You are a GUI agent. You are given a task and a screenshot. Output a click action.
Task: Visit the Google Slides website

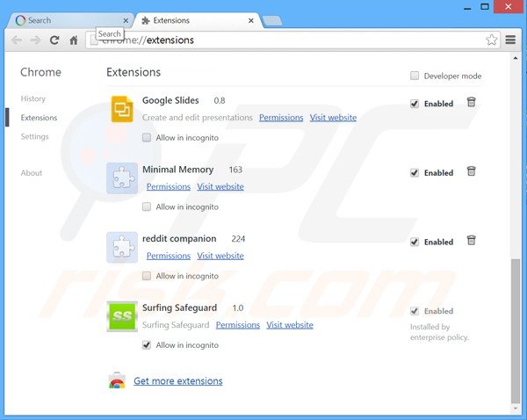pyautogui.click(x=333, y=118)
